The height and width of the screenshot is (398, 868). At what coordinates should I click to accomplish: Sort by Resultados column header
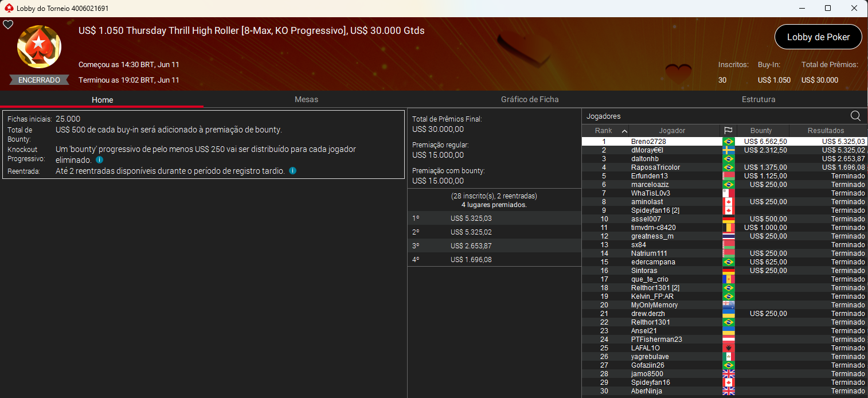826,131
